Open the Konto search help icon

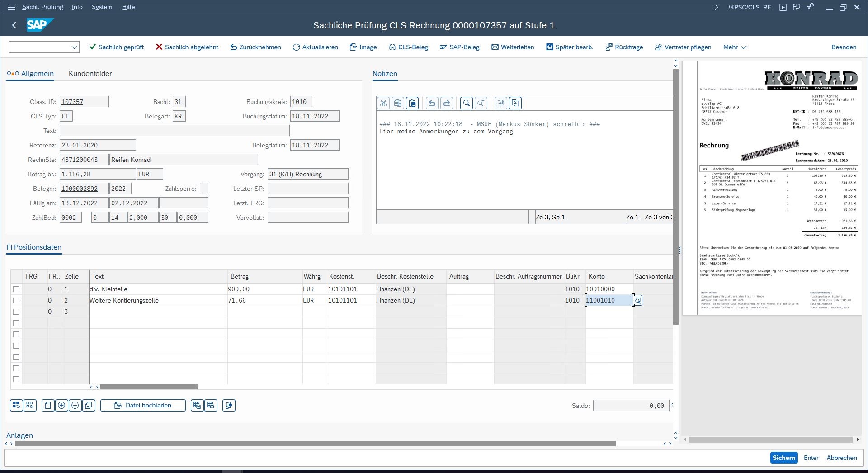click(x=637, y=300)
